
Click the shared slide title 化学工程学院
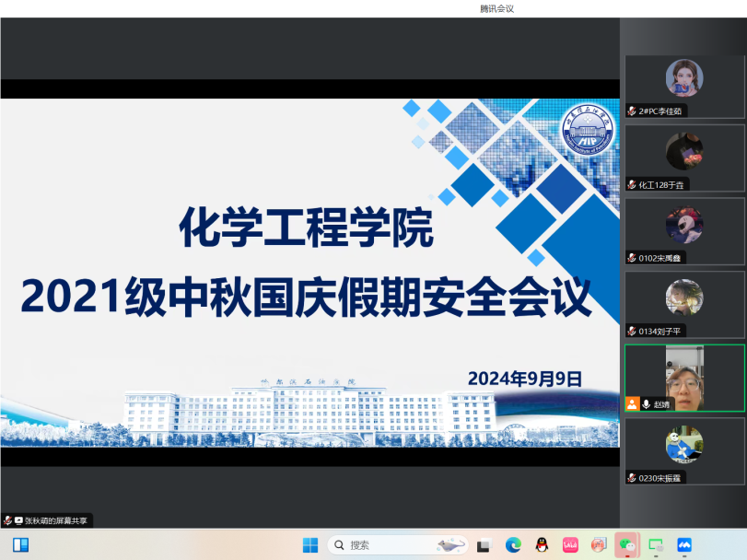click(305, 227)
